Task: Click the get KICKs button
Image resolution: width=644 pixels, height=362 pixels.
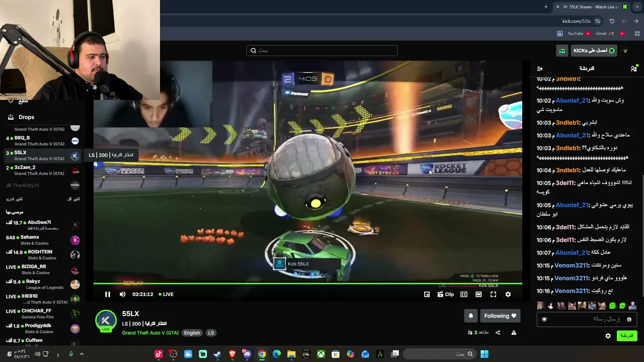Action: click(594, 50)
